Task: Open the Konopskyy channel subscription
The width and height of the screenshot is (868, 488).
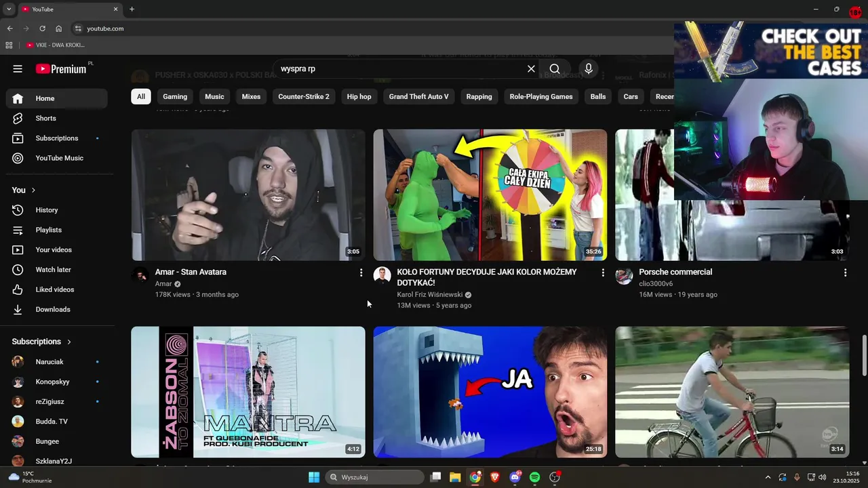Action: [57, 382]
